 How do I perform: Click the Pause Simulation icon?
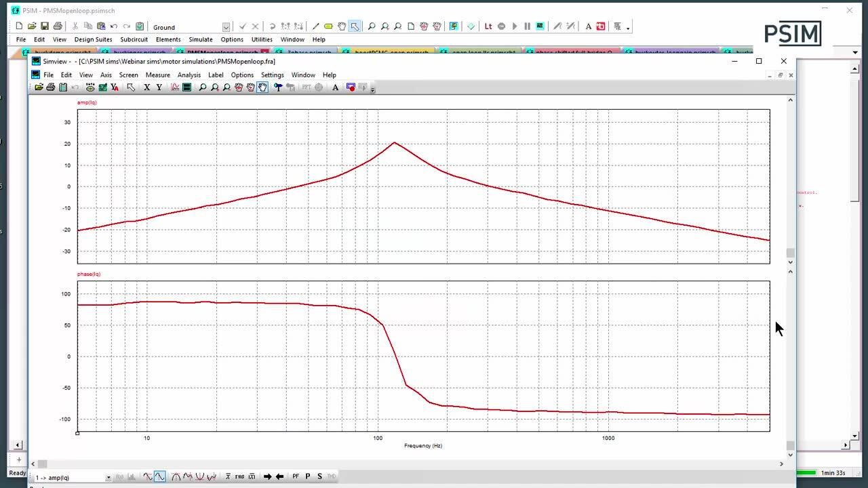point(527,26)
